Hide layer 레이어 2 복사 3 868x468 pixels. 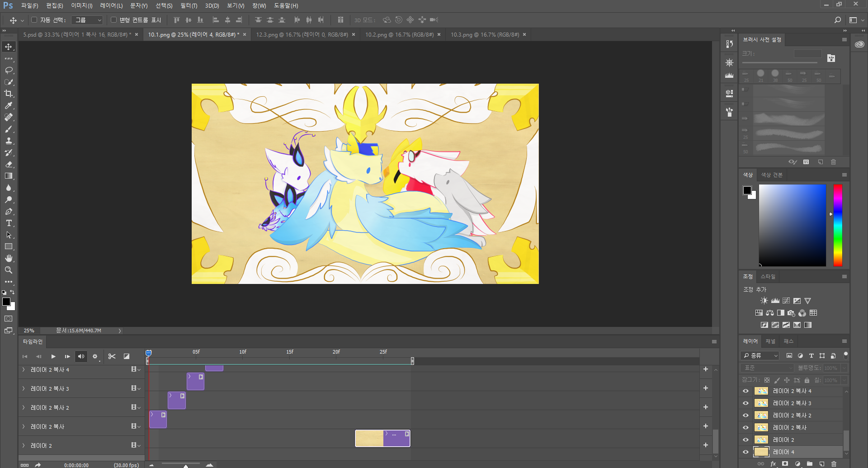746,403
